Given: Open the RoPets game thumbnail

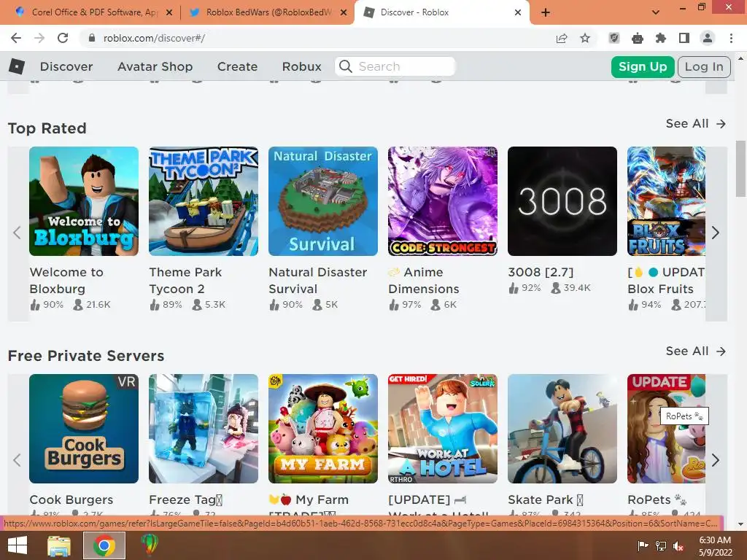Looking at the screenshot, I should pyautogui.click(x=667, y=429).
